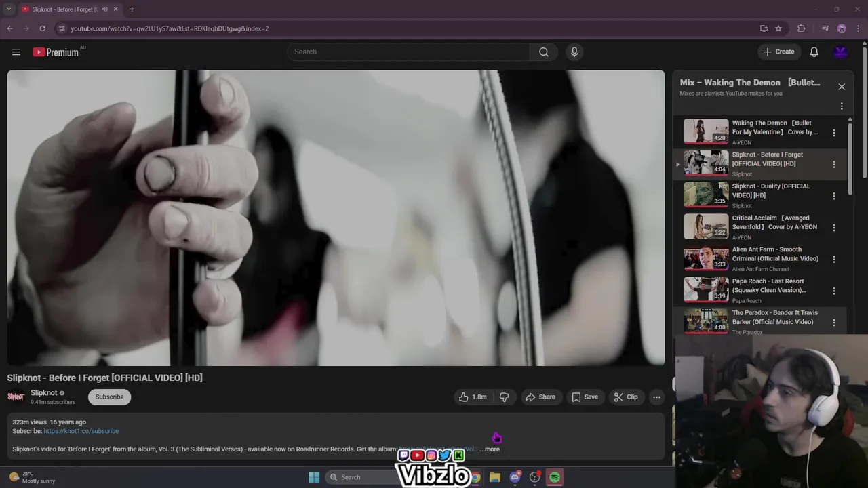Open the YouTube account avatar menu

(841, 52)
